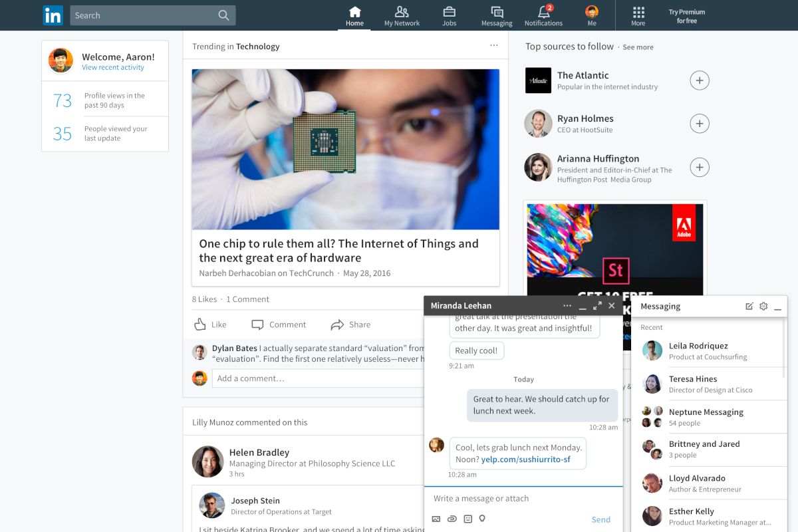Screen dimensions: 798x532
Task: Open Trending in Technology options menu
Action: coord(493,46)
